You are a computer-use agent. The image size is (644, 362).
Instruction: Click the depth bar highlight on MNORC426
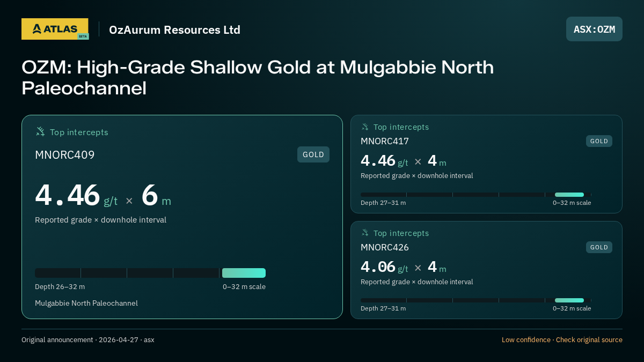pos(569,300)
